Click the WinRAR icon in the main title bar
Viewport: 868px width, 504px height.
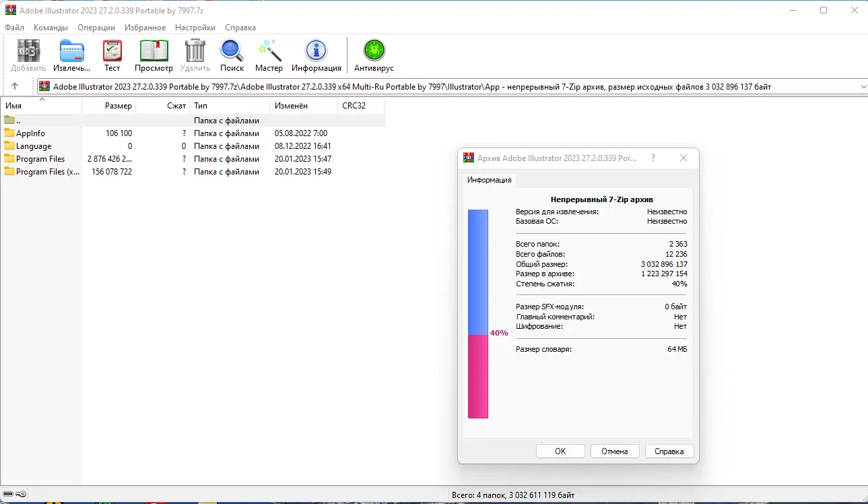pyautogui.click(x=10, y=10)
